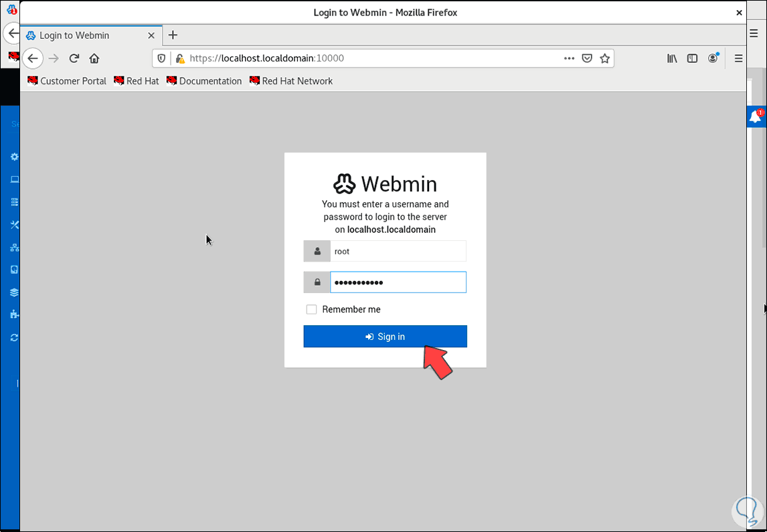The image size is (767, 532).
Task: Click the layers icon in background sidebar
Action: point(15,292)
